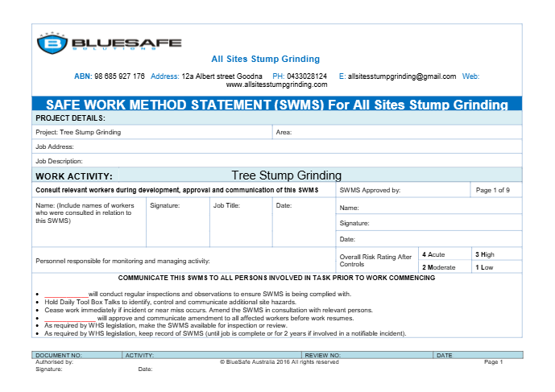Click the DOCUMENT NO footer cell

coord(77,355)
